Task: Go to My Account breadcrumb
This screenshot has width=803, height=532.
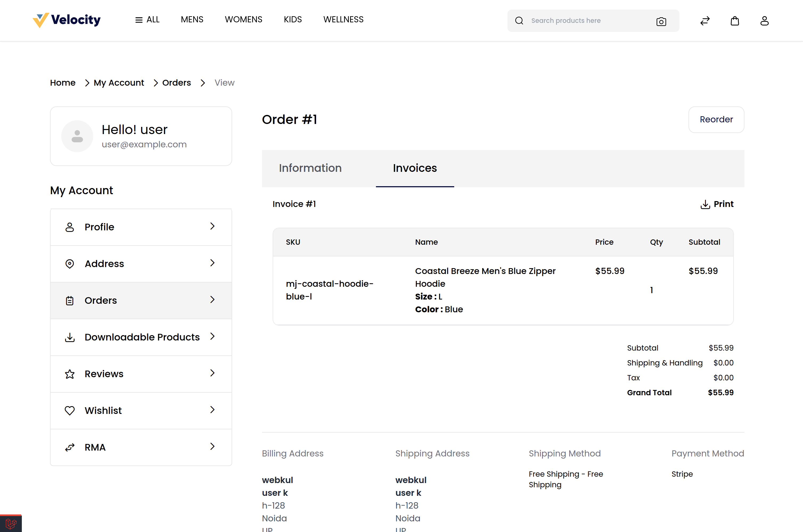Action: (119, 83)
